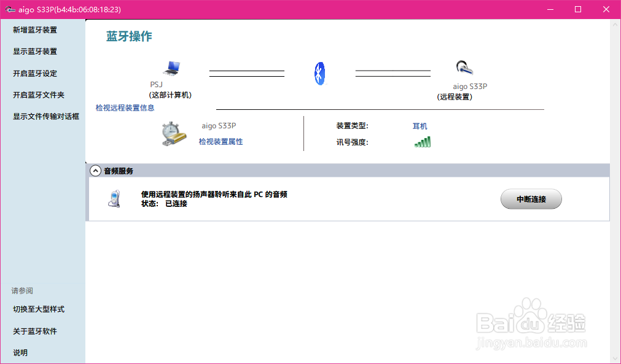Select 切换至大型样式 in sidebar
Viewport: 621px width, 364px height.
39,309
